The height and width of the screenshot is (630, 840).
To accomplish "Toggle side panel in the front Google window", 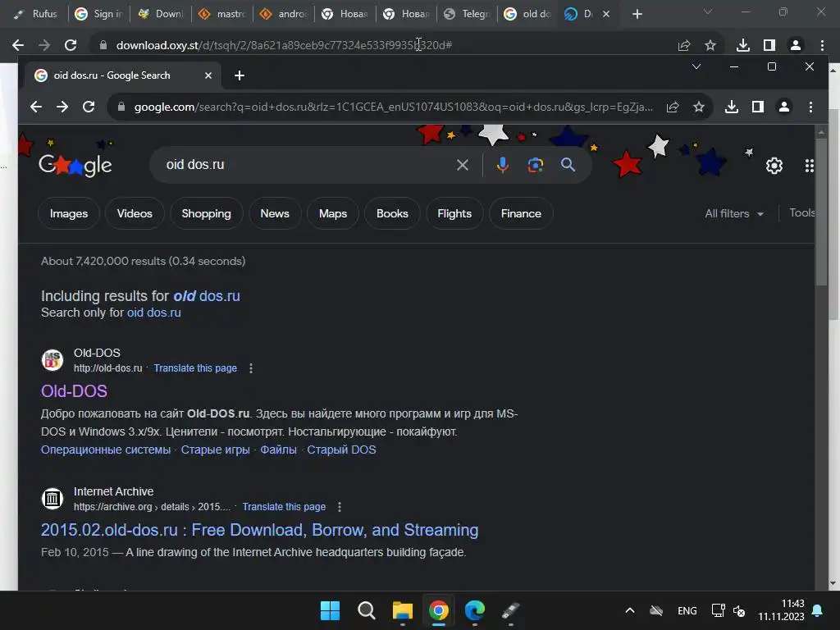I will (757, 107).
